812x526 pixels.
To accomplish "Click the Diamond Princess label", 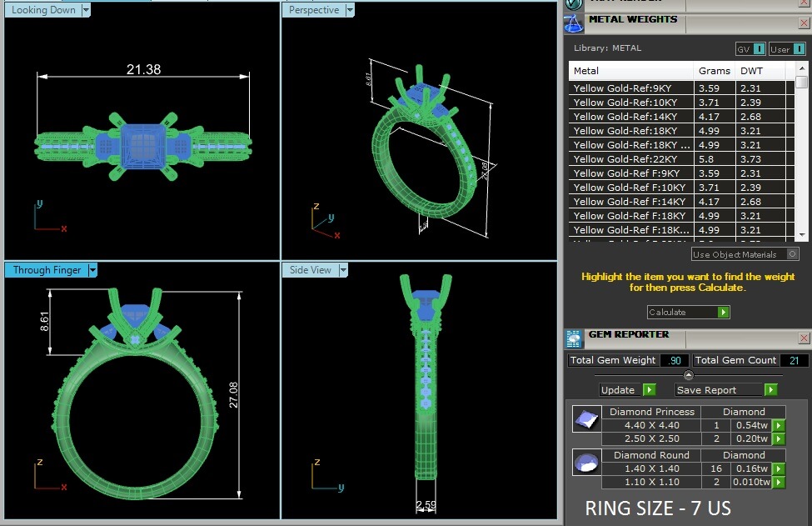I will pyautogui.click(x=651, y=412).
